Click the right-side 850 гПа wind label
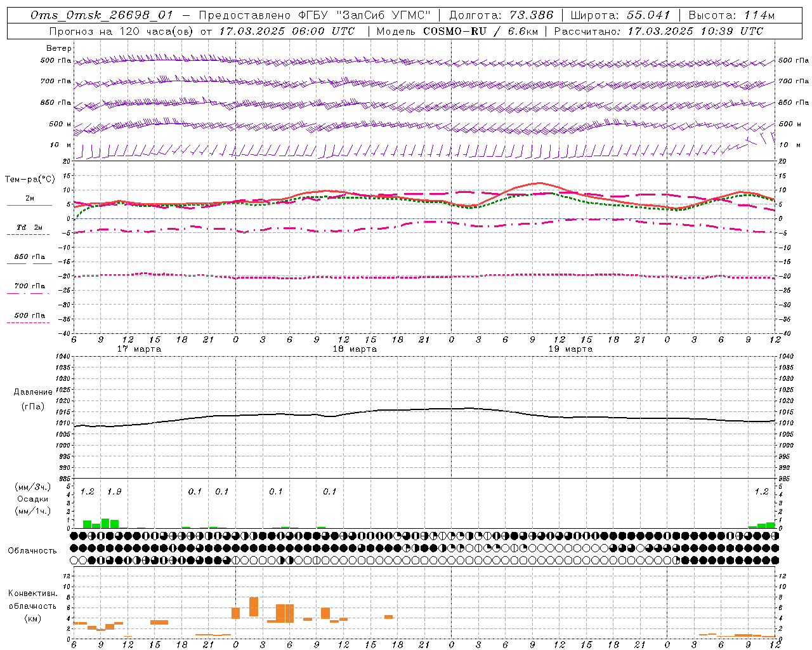Viewport: 812px width, 650px height. [x=794, y=102]
